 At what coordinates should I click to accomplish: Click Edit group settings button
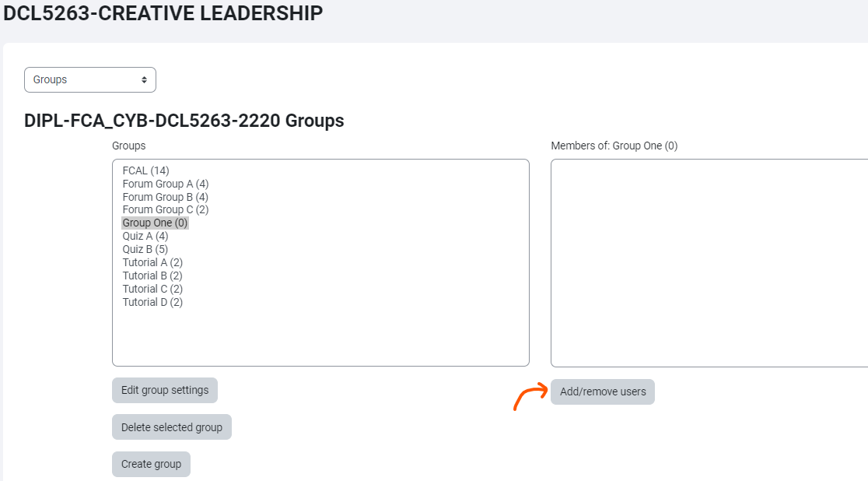(165, 390)
